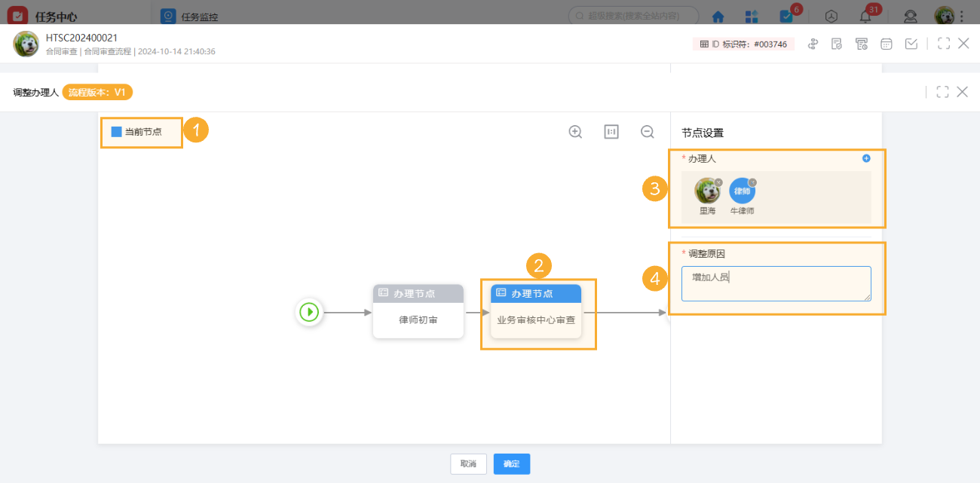Enter fullscreen for the HTSC202400021 record
The height and width of the screenshot is (483, 980).
[x=943, y=44]
